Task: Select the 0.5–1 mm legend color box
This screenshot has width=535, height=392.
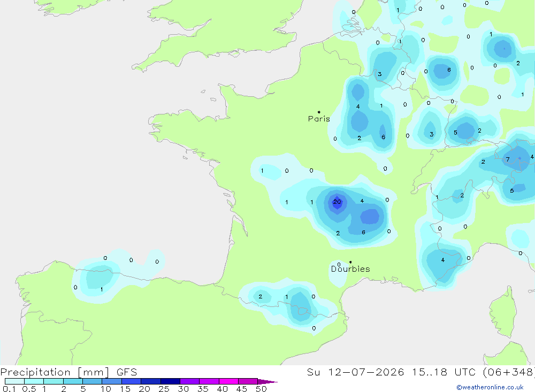Action: click(x=34, y=381)
